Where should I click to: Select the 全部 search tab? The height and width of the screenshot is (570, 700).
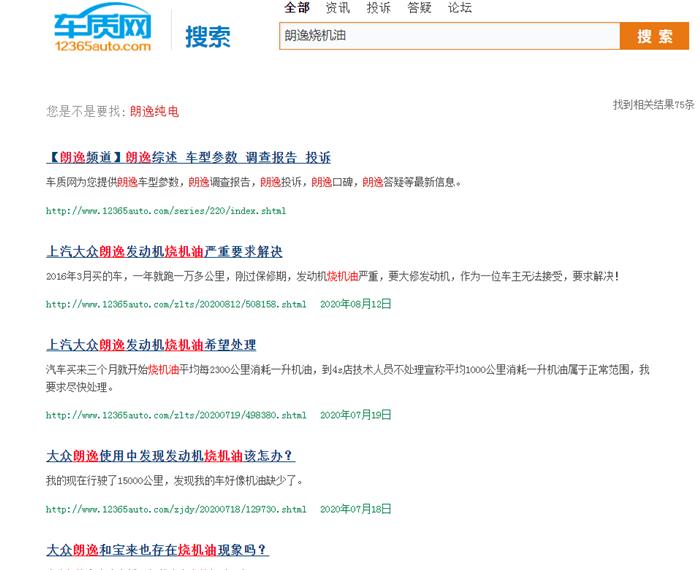point(297,8)
